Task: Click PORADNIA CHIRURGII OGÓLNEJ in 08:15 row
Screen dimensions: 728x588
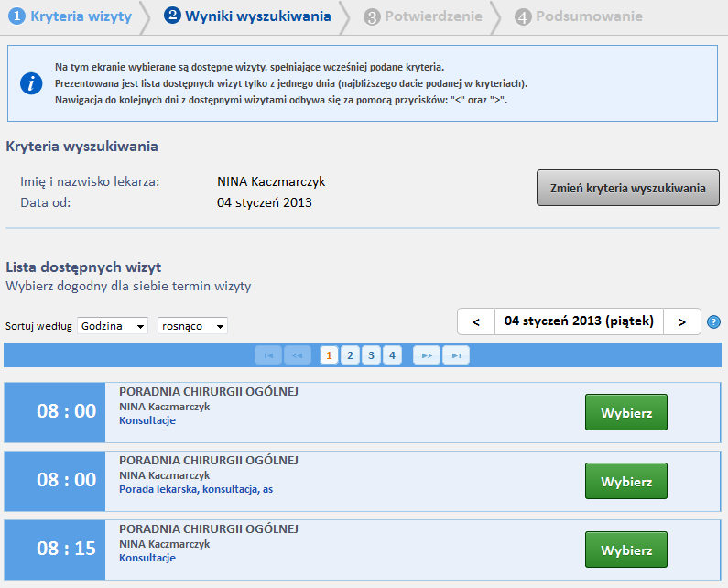Action: 209,529
